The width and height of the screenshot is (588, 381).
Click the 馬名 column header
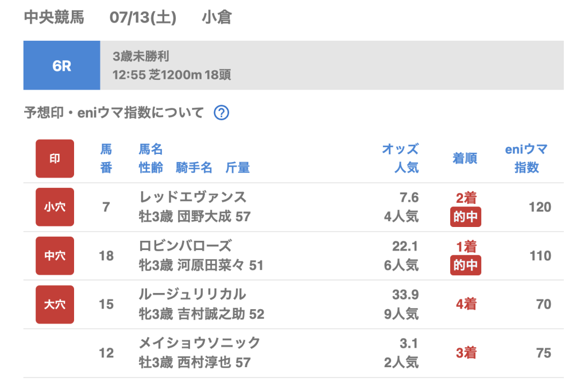click(x=151, y=150)
